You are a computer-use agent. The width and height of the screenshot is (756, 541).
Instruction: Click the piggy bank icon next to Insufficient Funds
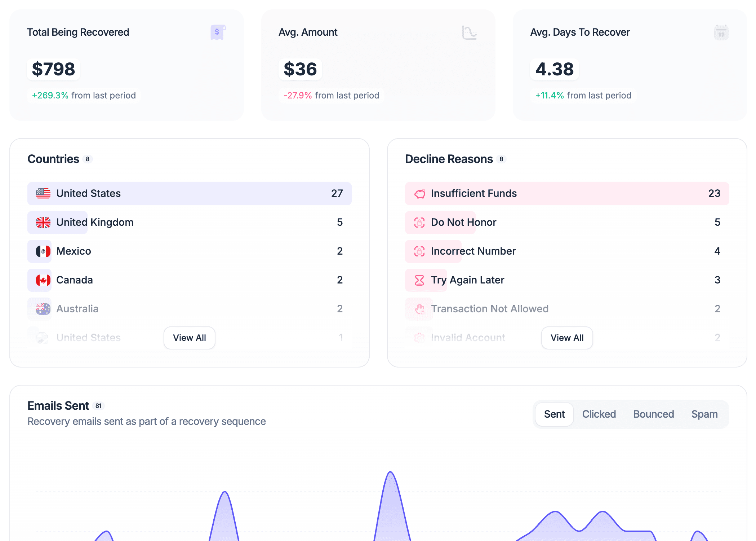point(419,193)
